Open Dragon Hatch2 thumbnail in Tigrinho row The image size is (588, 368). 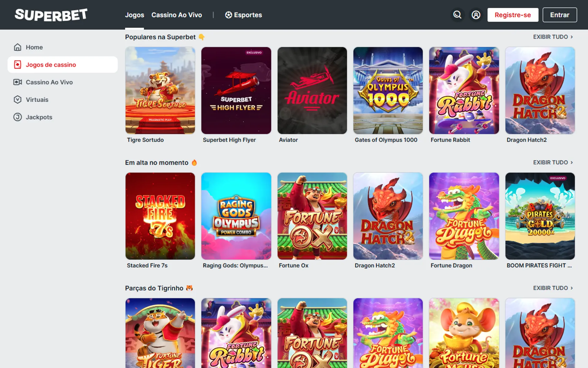[x=540, y=333]
